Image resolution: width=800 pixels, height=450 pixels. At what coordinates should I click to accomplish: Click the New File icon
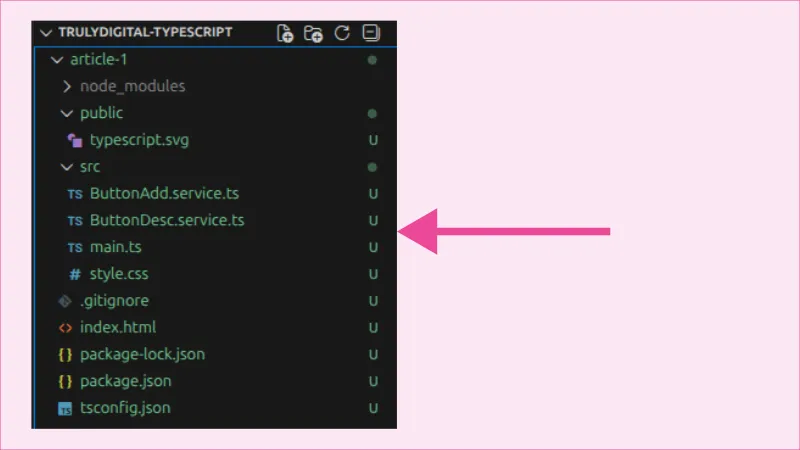pyautogui.click(x=285, y=33)
